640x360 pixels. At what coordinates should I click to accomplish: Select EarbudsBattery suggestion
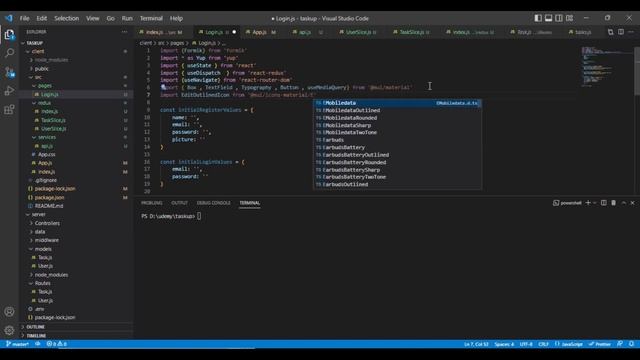397,147
